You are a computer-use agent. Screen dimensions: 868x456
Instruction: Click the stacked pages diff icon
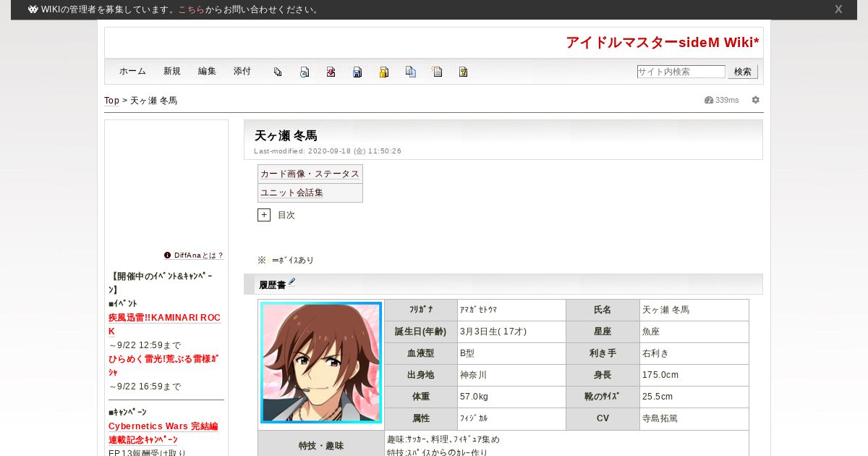point(278,72)
